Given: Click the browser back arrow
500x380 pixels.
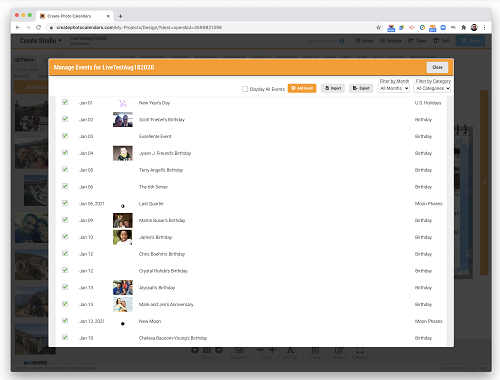Looking at the screenshot, I should tap(18, 27).
